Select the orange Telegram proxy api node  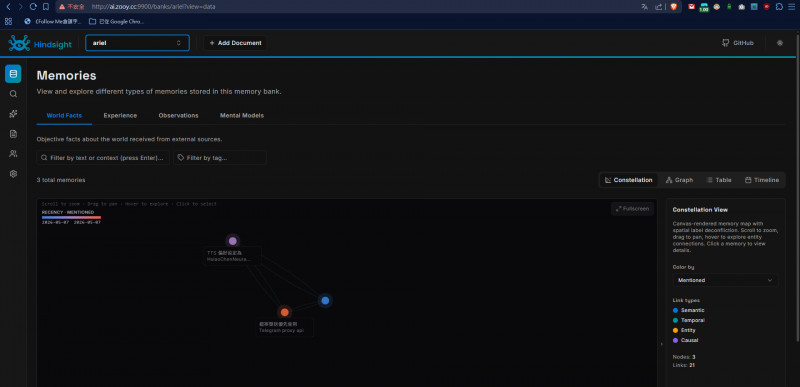285,312
